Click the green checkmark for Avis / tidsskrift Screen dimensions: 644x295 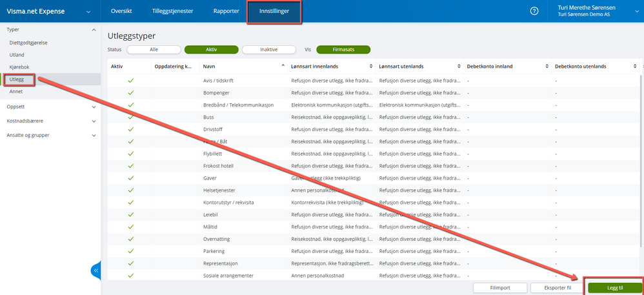point(131,81)
